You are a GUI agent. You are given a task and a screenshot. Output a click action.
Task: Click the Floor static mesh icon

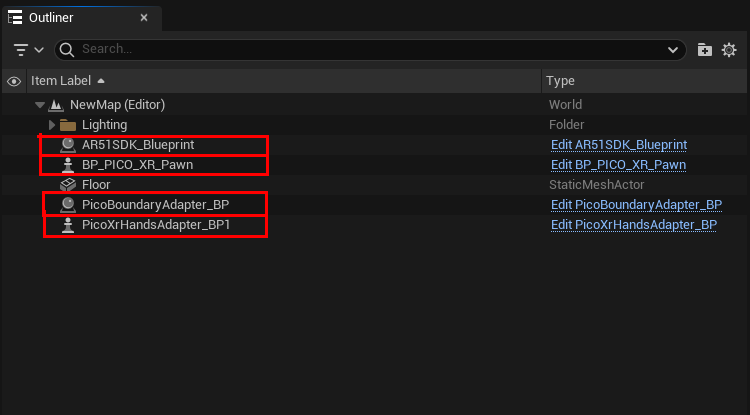point(68,185)
